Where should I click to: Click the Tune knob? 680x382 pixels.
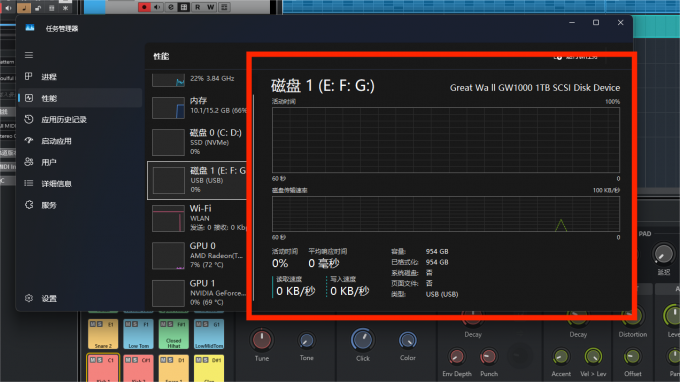pyautogui.click(x=262, y=340)
